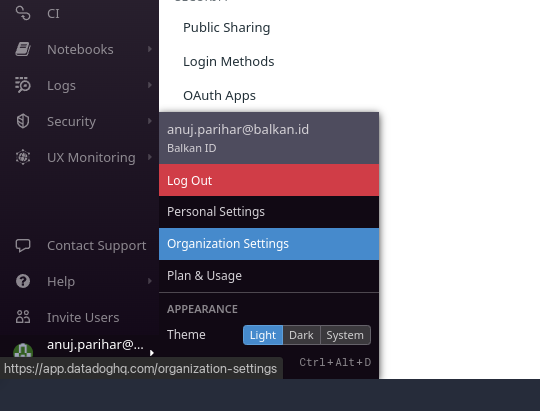Select the UX Monitoring globe icon
The height and width of the screenshot is (411, 540).
23,157
